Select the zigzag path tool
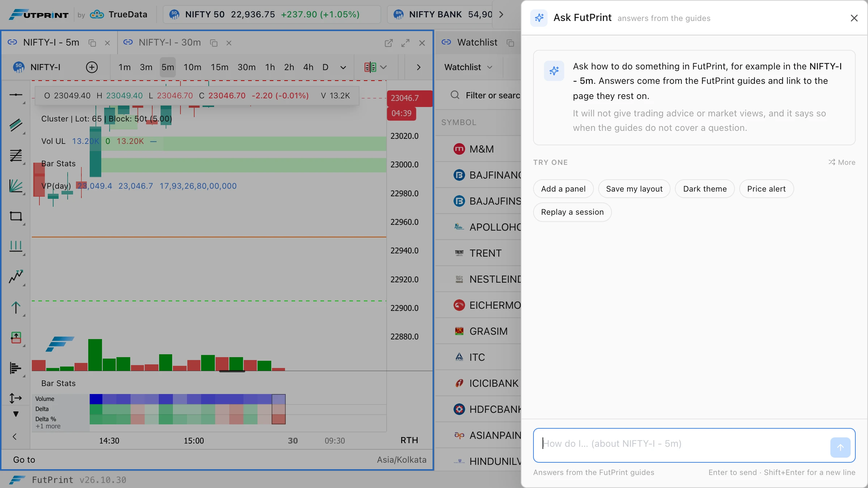868x488 pixels. tap(16, 277)
